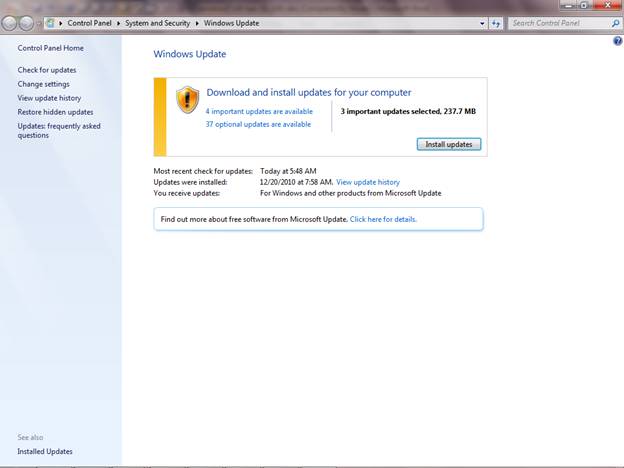
Task: Maximize the Windows Update window
Action: point(584,5)
